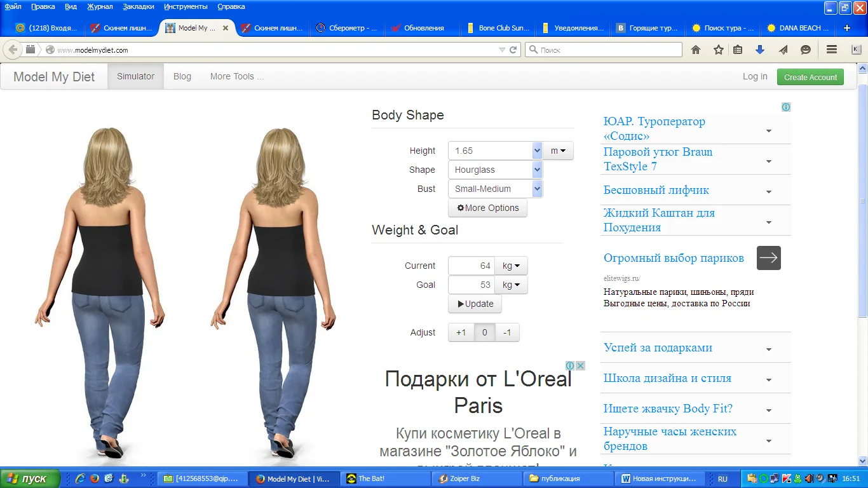Close the Model My Diet tab
This screenshot has width=868, height=488.
225,28
